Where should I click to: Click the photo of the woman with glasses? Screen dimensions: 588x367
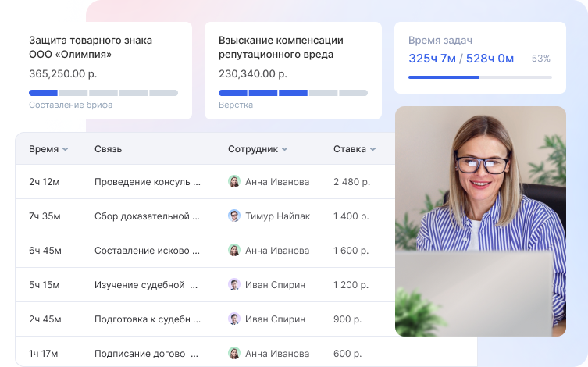click(x=480, y=221)
